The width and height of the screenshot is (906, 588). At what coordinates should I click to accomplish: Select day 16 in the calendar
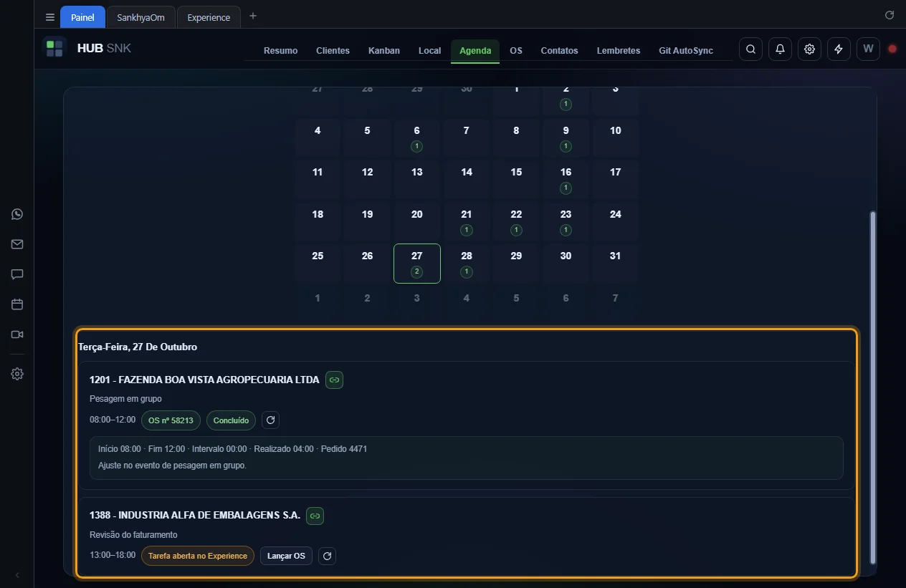[566, 180]
